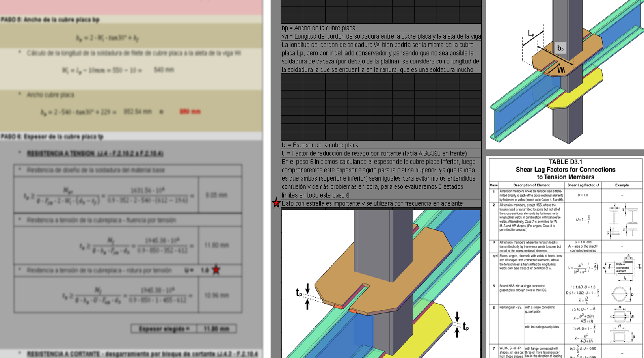644x358 pixels.
Task: Click the "RESISTENCIA A TENSION" underlined heading
Action: click(x=95, y=153)
